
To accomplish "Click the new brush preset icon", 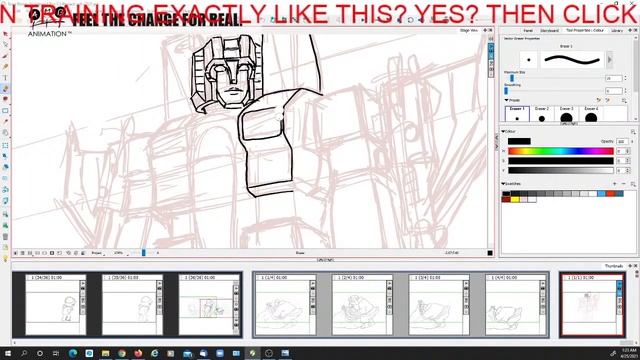I will click(x=599, y=100).
